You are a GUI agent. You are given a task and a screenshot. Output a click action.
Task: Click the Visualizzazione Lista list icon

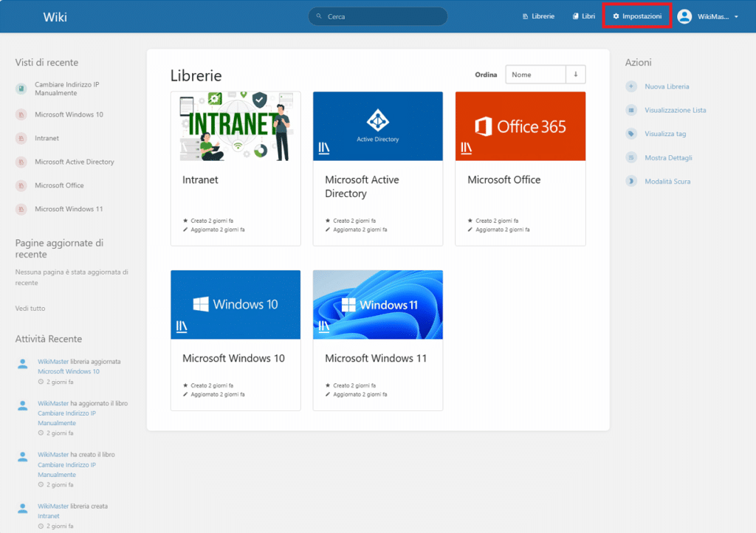(631, 110)
